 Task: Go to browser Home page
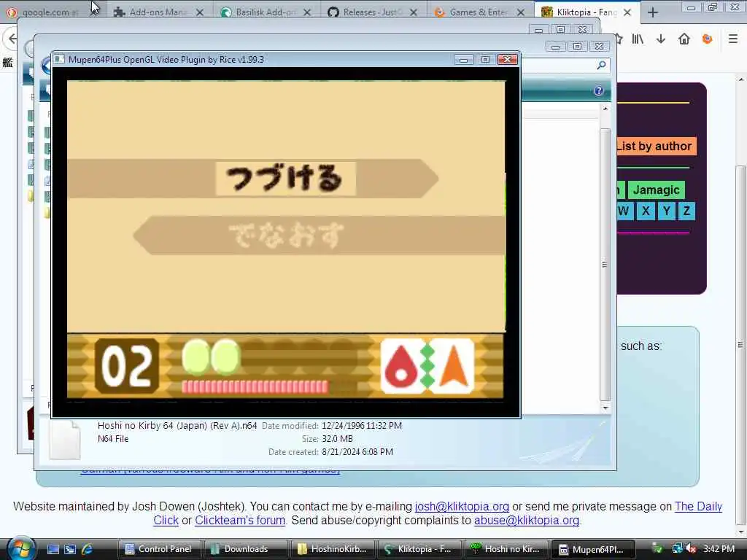click(x=684, y=39)
